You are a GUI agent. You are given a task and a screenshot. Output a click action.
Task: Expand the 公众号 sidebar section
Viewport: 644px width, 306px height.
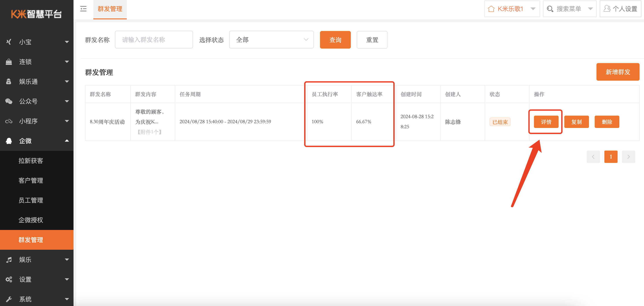click(x=37, y=101)
